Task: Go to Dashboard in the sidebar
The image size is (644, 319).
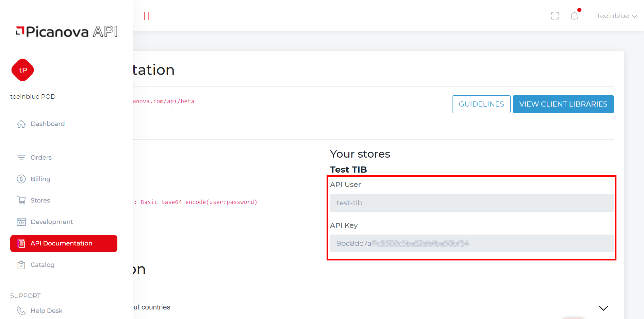Action: click(47, 124)
